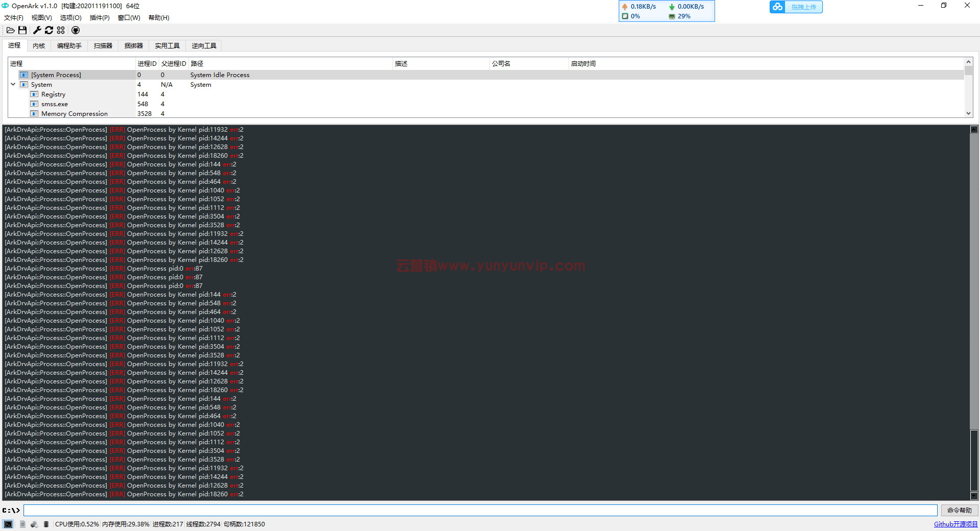This screenshot has height=531, width=980.
Task: Click the OpenArk app icon in the title bar
Action: 5,6
